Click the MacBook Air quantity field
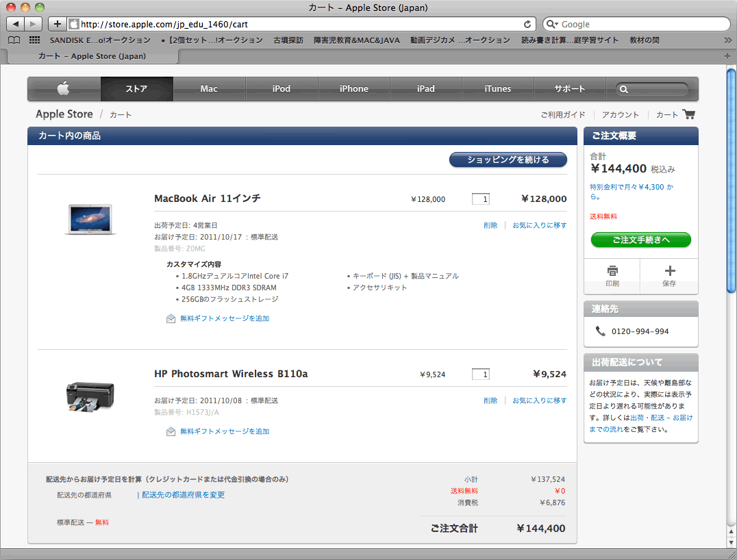The width and height of the screenshot is (737, 560). click(481, 199)
